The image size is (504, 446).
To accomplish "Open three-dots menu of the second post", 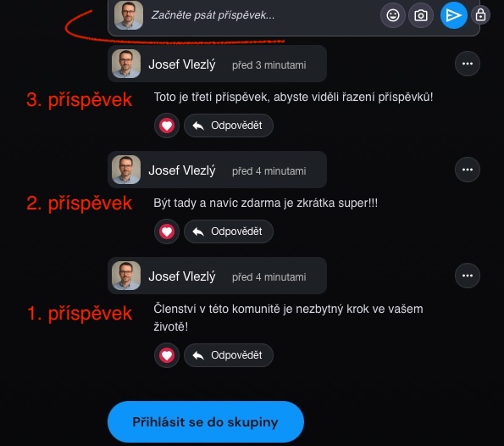I will (x=468, y=170).
